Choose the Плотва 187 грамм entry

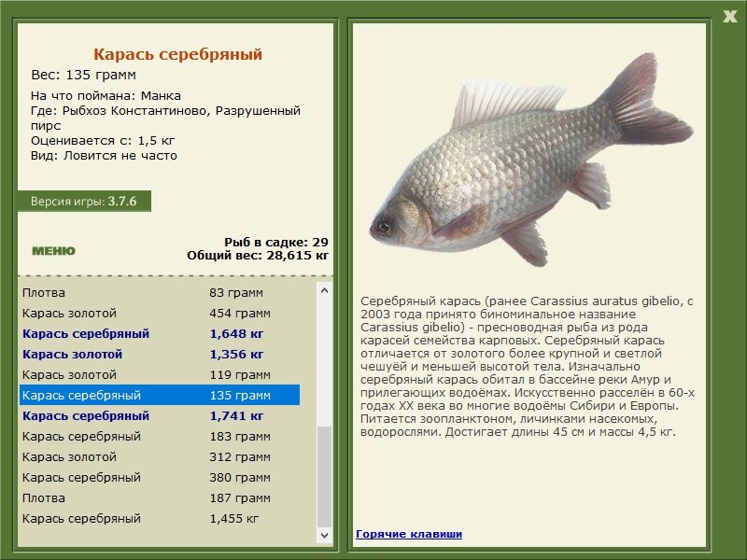(x=159, y=498)
